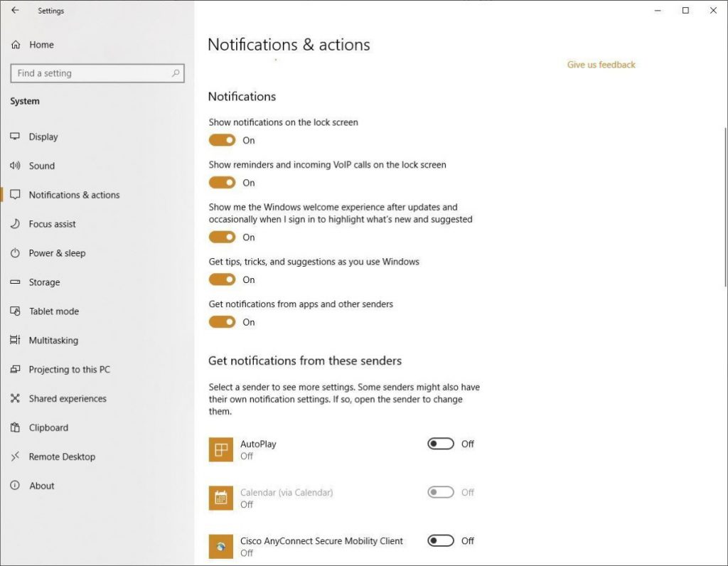Click the Focus assist icon

[x=16, y=224]
